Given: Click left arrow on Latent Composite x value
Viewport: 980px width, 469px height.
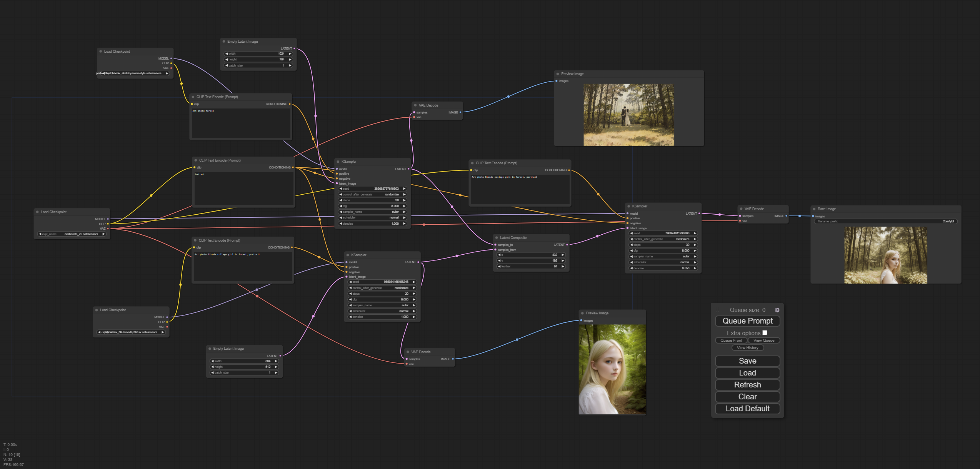Looking at the screenshot, I should point(499,255).
